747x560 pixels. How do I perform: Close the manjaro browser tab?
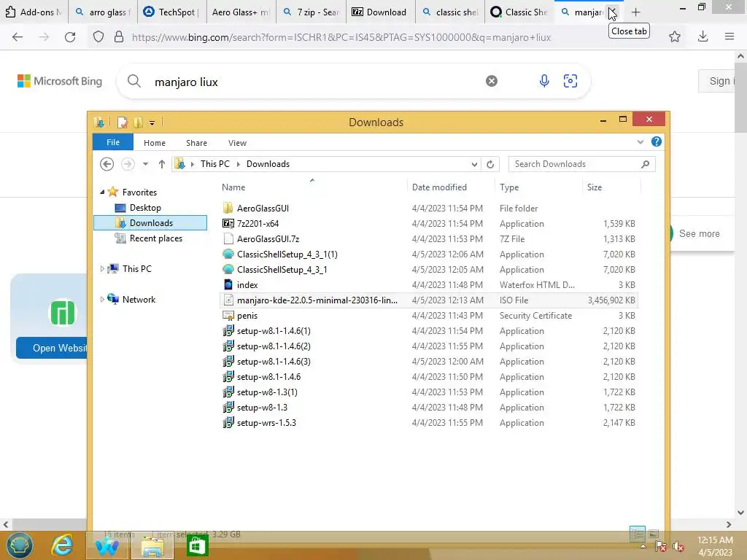coord(613,12)
